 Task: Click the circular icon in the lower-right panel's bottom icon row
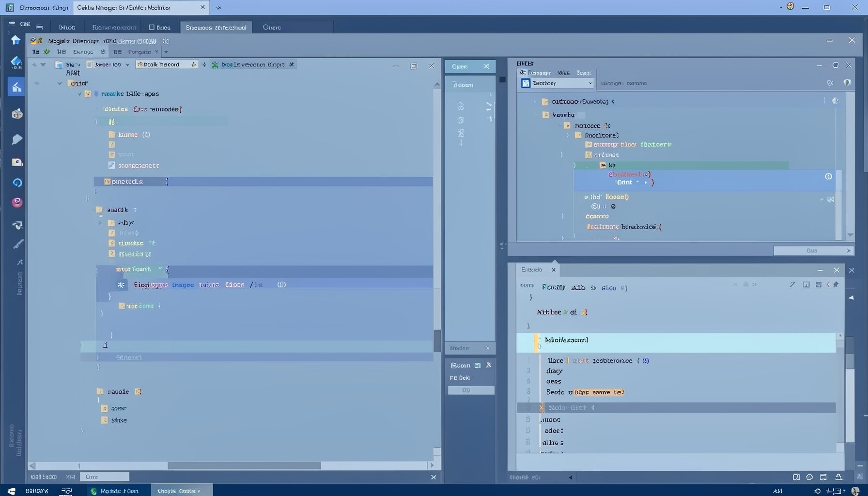coord(809,477)
